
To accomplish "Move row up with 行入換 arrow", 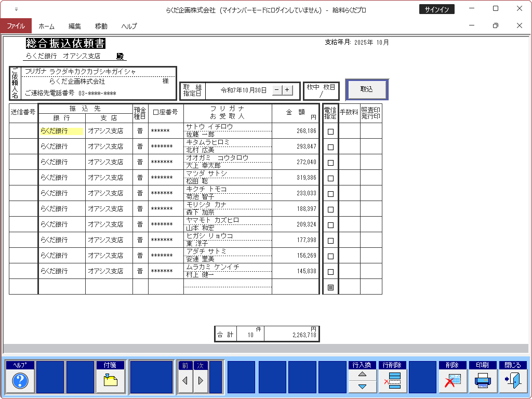I will click(362, 374).
